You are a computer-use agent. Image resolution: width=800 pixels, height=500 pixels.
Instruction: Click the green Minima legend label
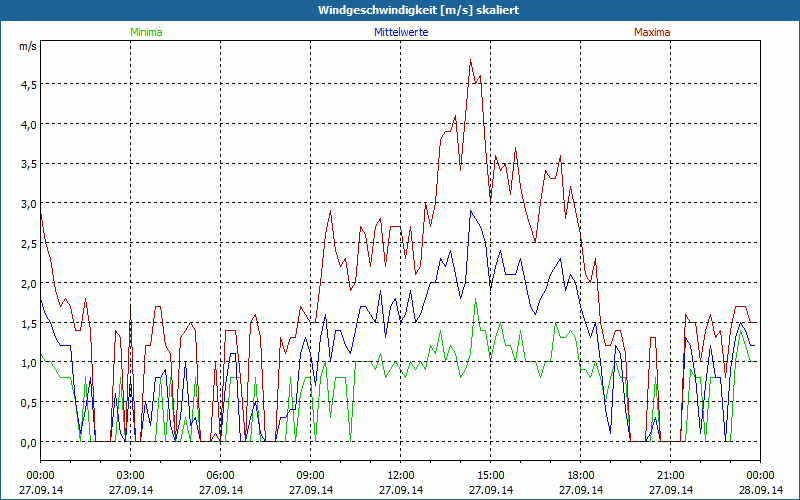point(146,32)
